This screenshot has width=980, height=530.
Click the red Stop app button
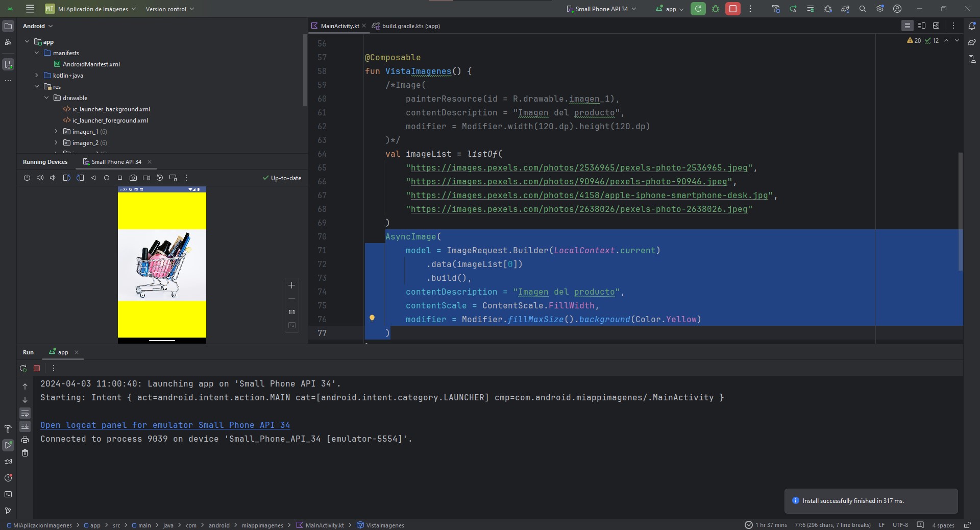coord(732,9)
